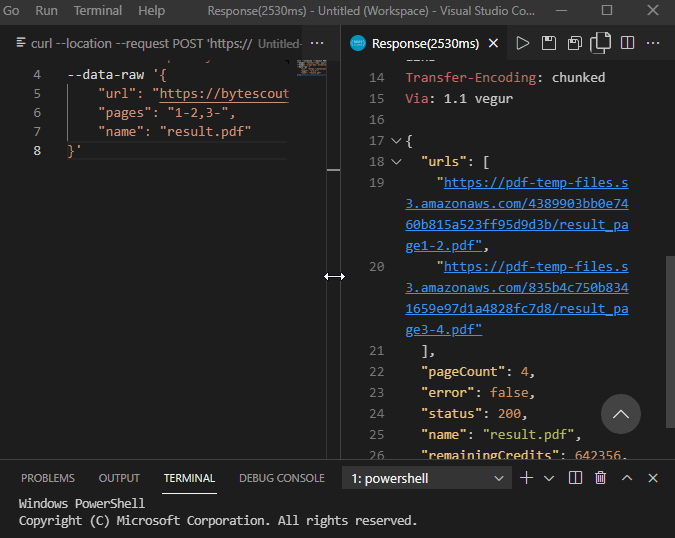
Task: Close the Response(2530ms) tab
Action: (493, 43)
